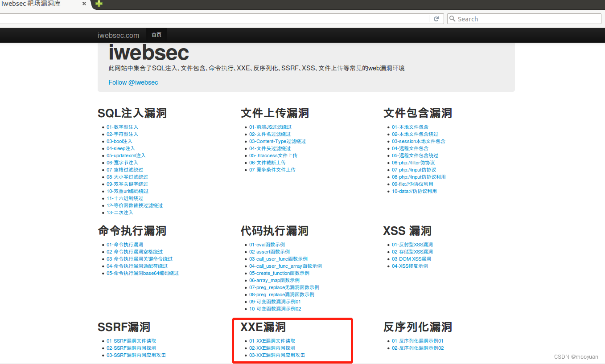Click the magnifier icon in the search bar
The width and height of the screenshot is (605, 364).
(453, 18)
